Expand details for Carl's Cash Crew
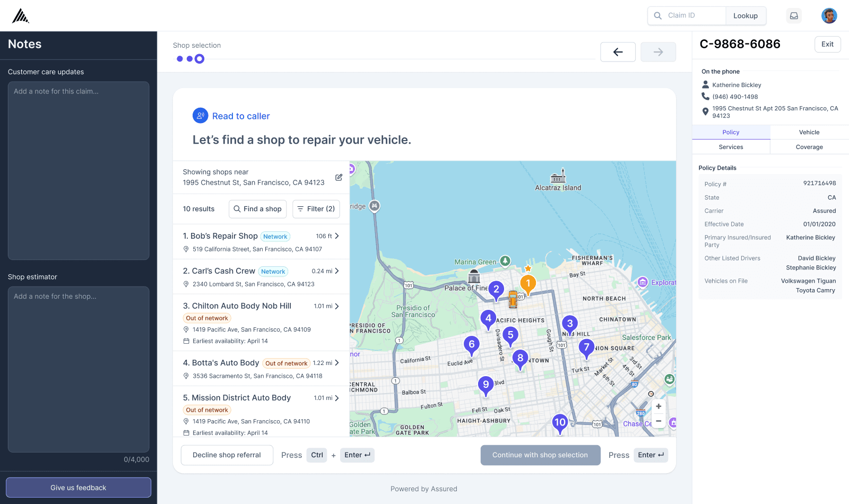This screenshot has height=504, width=849. [x=338, y=271]
